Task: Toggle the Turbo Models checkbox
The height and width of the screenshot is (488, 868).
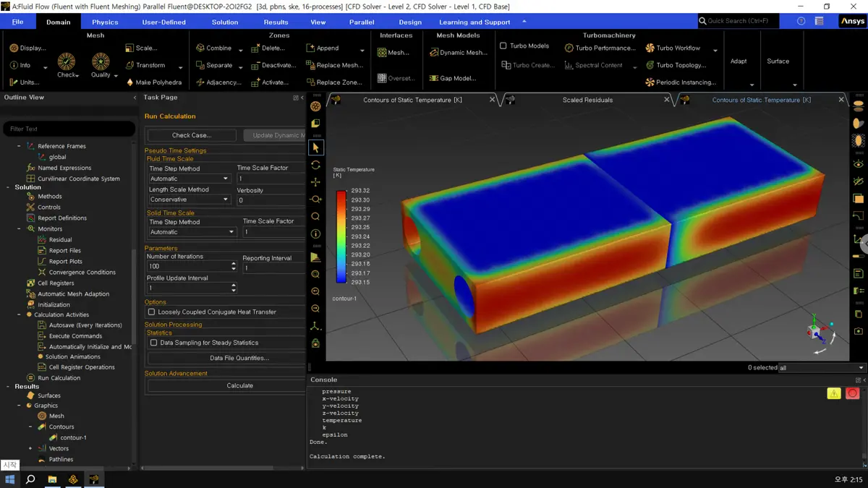Action: pos(503,46)
